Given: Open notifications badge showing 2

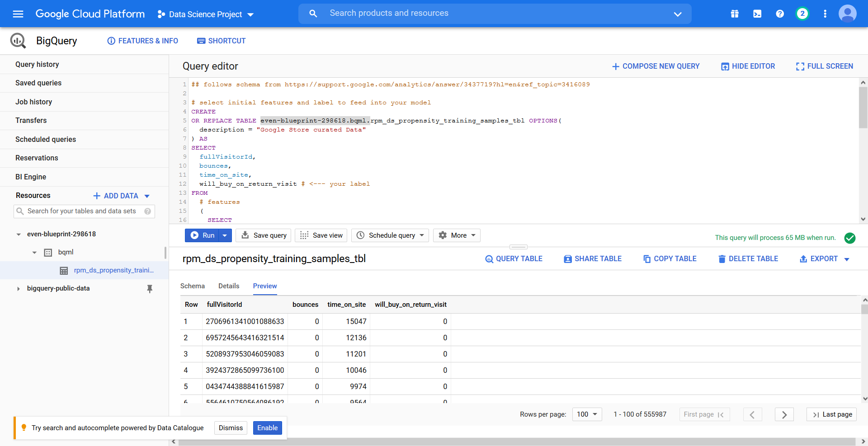Looking at the screenshot, I should (802, 14).
